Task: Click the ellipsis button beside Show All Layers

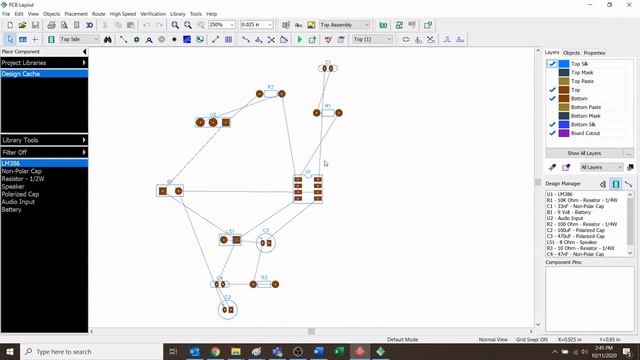Action: (x=629, y=153)
